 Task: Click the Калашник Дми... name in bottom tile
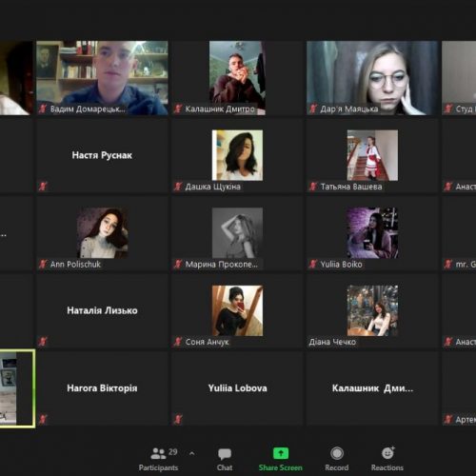[372, 388]
